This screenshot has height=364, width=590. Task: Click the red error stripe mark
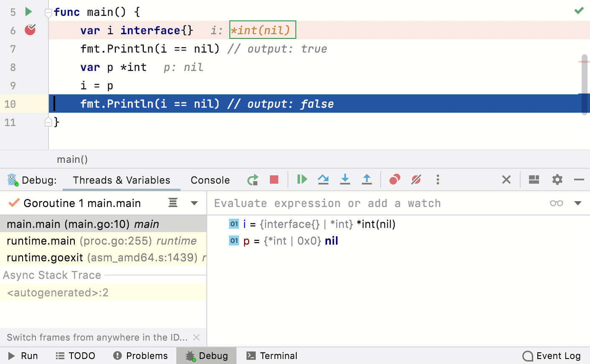pyautogui.click(x=584, y=62)
